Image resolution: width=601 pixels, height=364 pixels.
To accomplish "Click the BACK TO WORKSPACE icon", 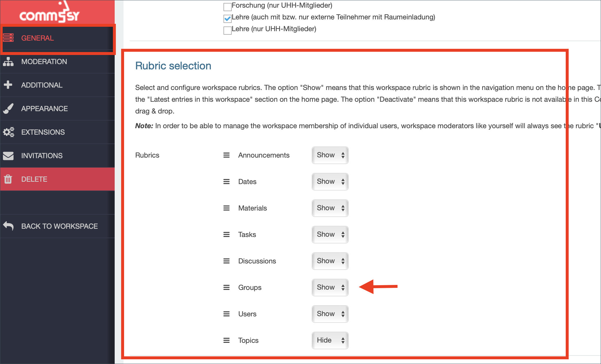I will tap(9, 225).
